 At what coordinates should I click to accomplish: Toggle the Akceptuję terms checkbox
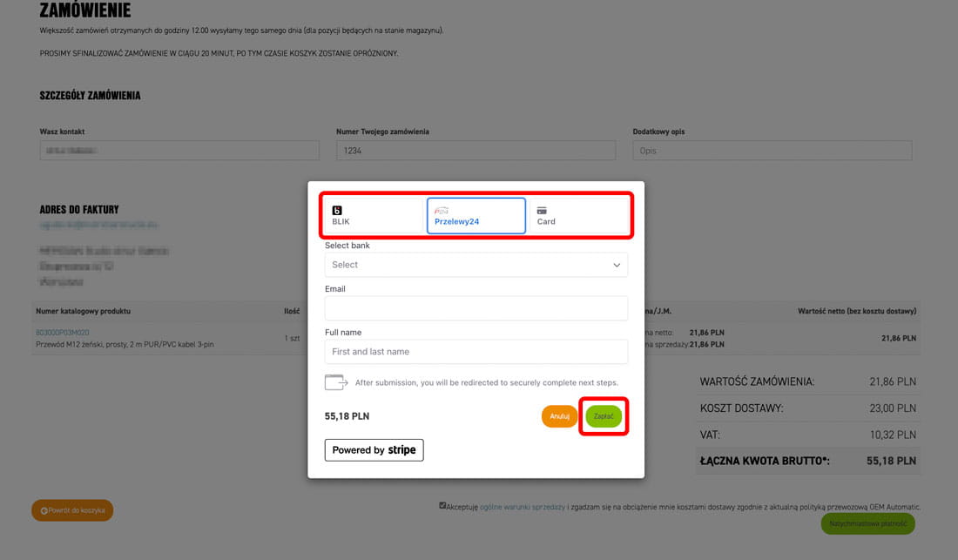[x=442, y=505]
